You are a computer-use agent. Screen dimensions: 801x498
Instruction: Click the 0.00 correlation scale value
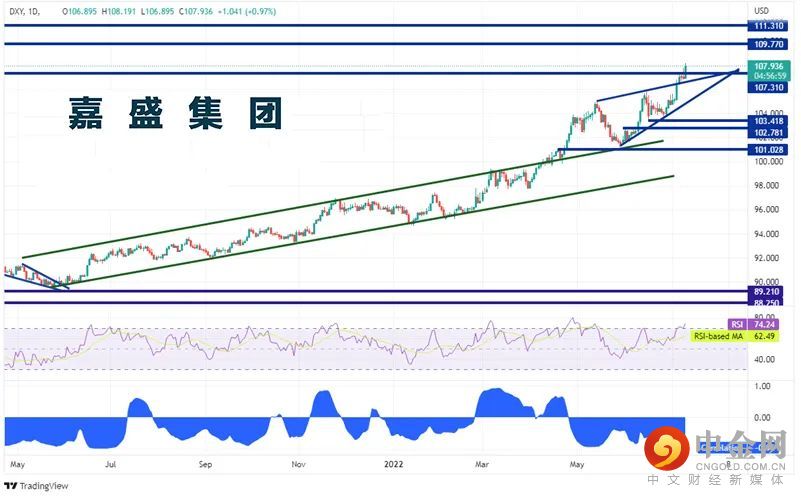762,418
